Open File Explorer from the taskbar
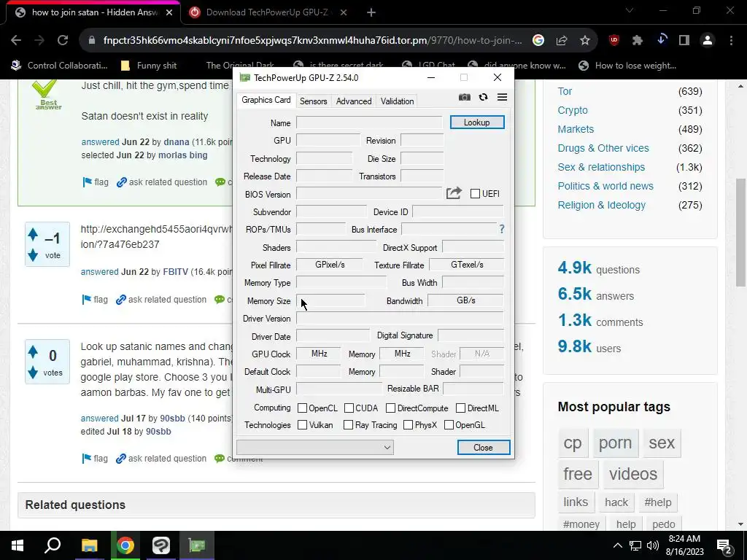 [89, 545]
